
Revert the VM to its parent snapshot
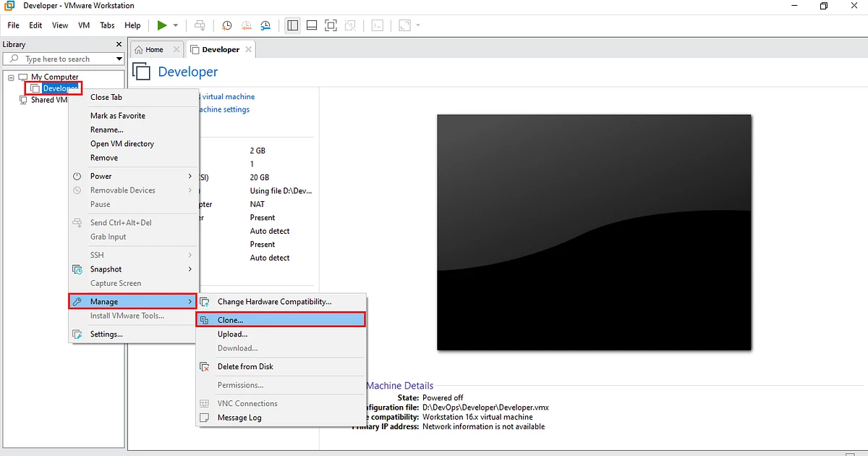click(246, 25)
